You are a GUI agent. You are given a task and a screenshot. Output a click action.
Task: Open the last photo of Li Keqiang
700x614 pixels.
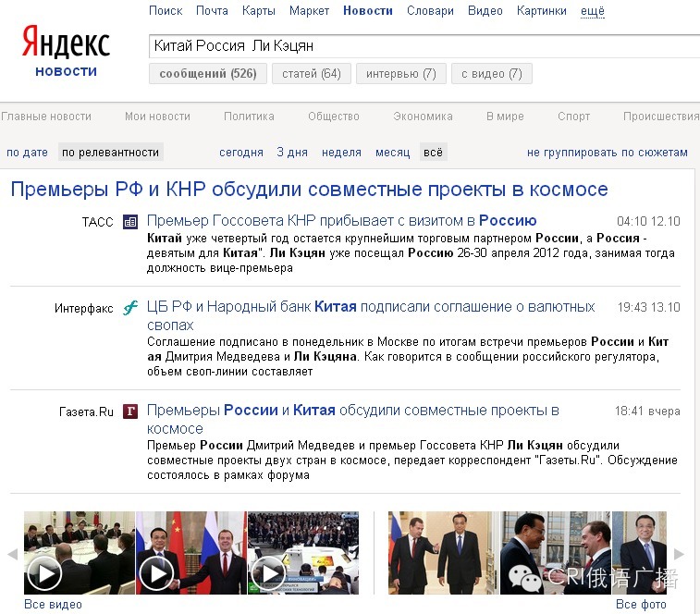click(x=639, y=553)
